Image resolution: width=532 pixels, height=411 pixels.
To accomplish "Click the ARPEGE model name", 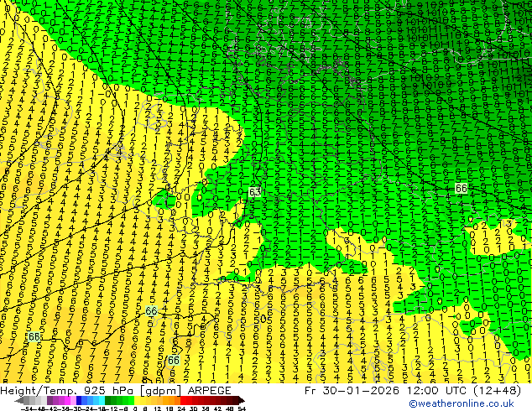I will click(209, 391).
